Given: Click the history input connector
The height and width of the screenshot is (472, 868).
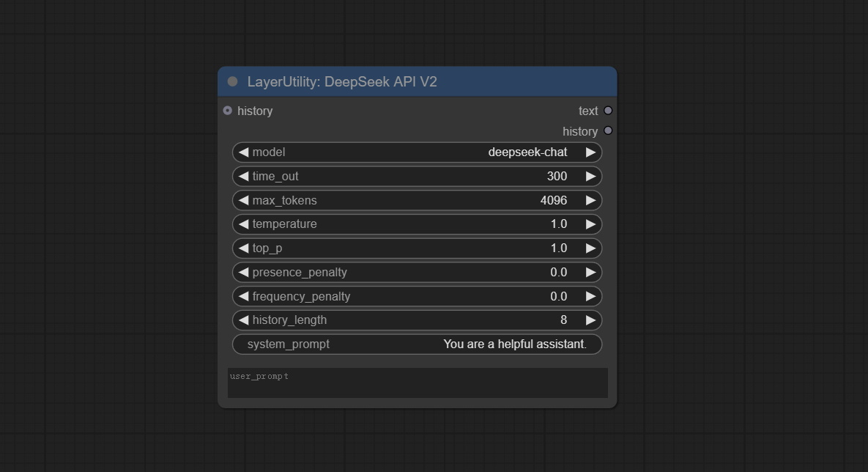Looking at the screenshot, I should (x=228, y=111).
